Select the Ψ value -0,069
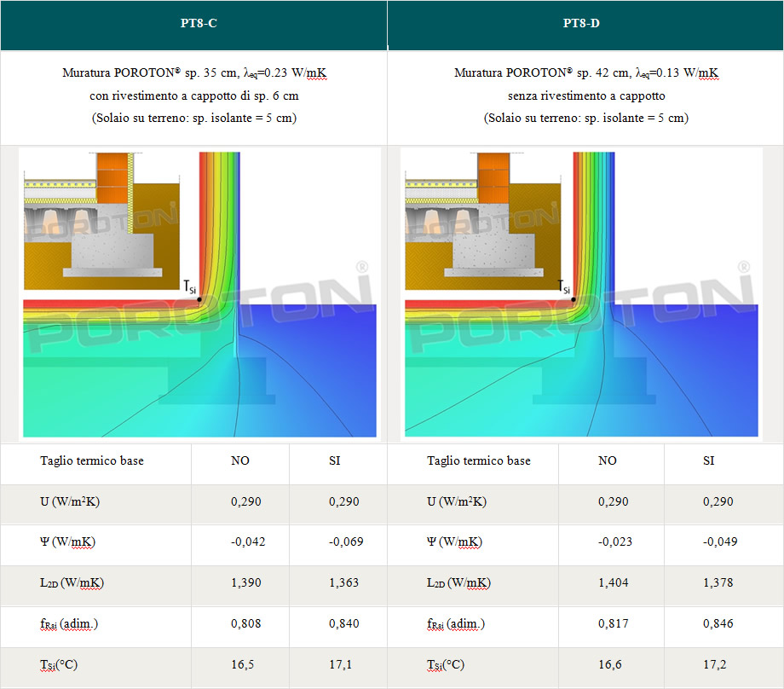The width and height of the screenshot is (784, 689). pyautogui.click(x=346, y=541)
